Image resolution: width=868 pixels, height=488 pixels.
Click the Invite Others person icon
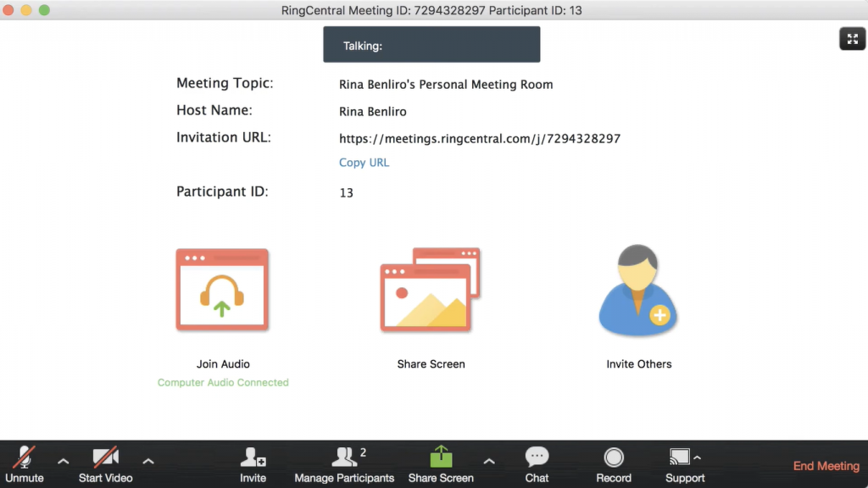point(637,290)
